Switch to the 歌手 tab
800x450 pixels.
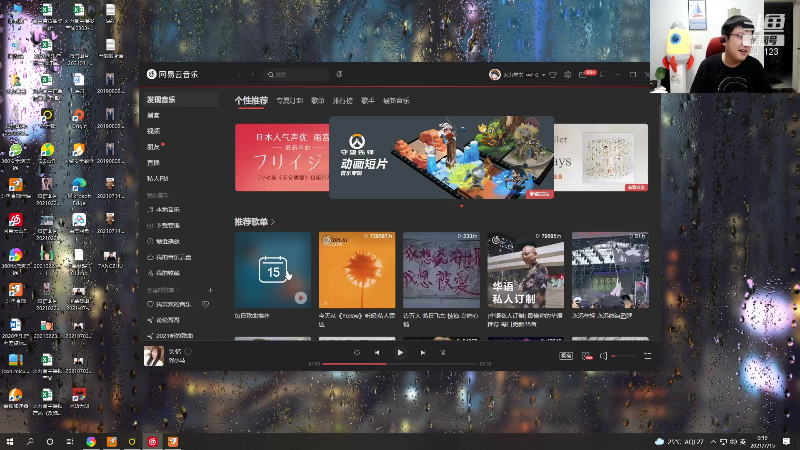[x=367, y=101]
